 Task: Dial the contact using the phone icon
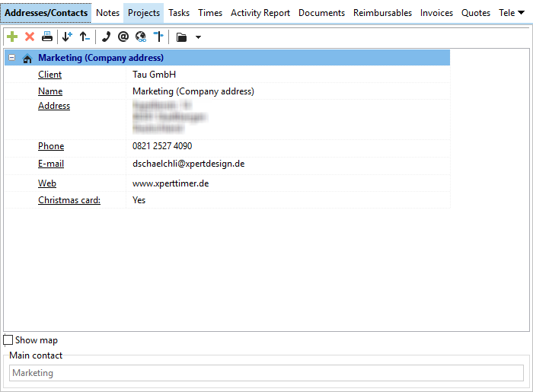point(106,37)
